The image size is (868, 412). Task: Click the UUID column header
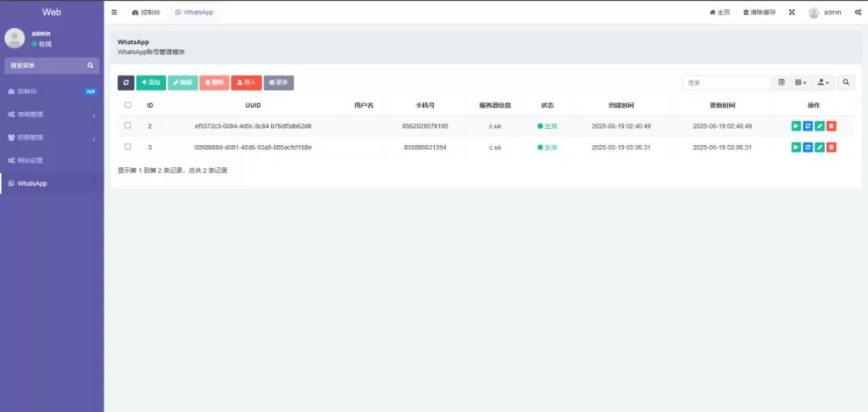click(x=253, y=105)
